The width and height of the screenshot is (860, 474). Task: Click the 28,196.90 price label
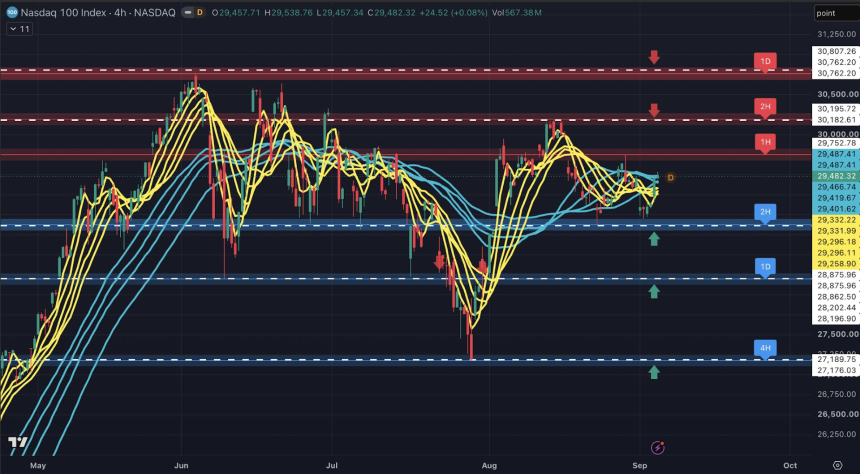(835, 318)
